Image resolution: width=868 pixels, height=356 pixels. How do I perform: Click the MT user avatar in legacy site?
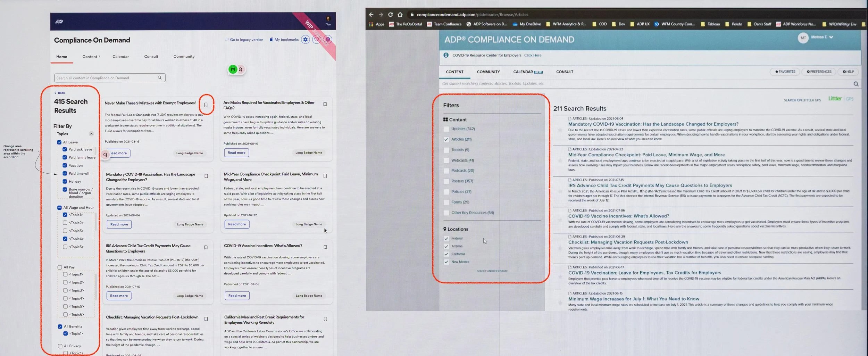pyautogui.click(x=803, y=38)
